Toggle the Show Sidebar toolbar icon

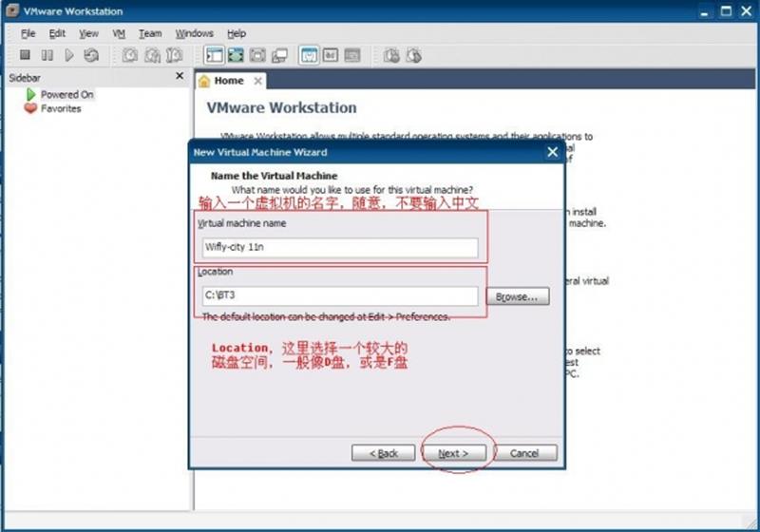coord(214,55)
